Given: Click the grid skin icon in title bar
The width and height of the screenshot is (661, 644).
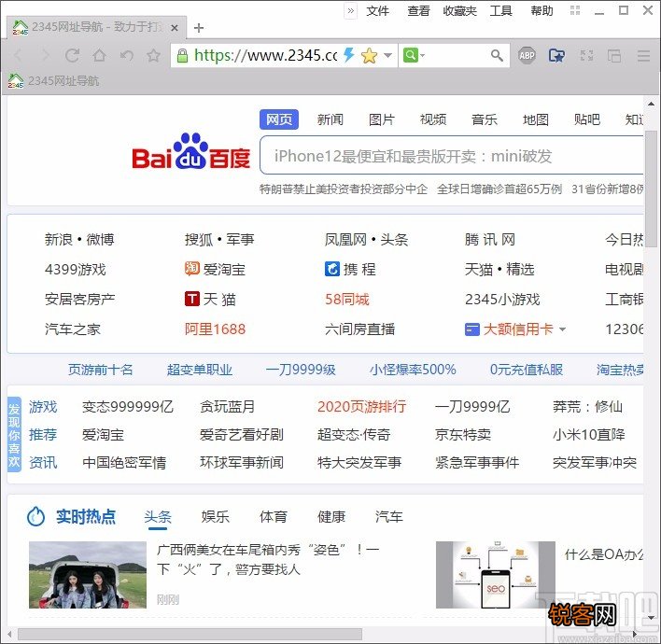Looking at the screenshot, I should (575, 10).
